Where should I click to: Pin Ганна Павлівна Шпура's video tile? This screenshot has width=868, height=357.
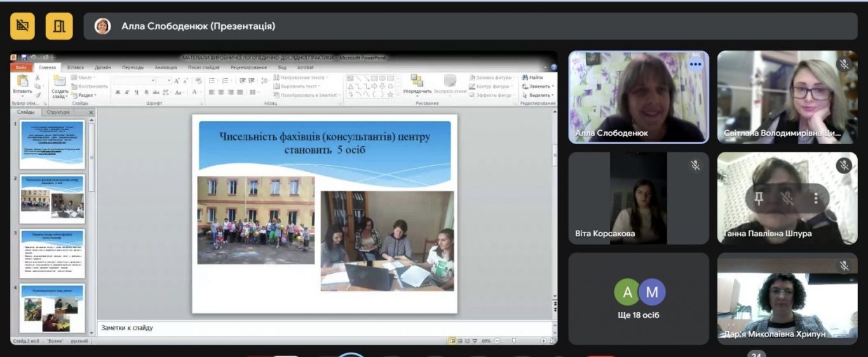(759, 198)
